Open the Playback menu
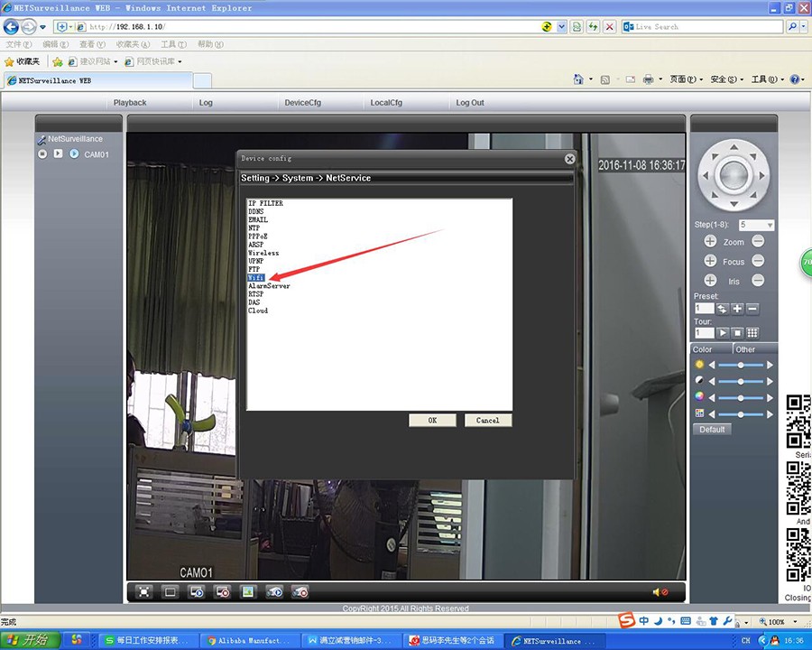812x650 pixels. pos(130,103)
